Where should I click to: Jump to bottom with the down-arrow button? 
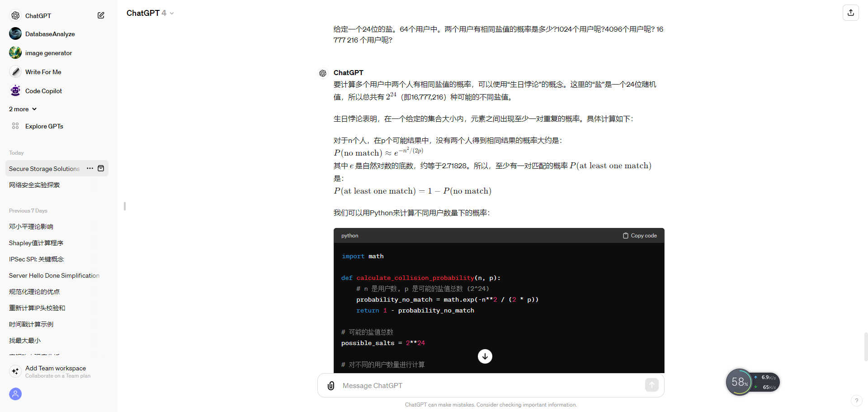point(485,356)
